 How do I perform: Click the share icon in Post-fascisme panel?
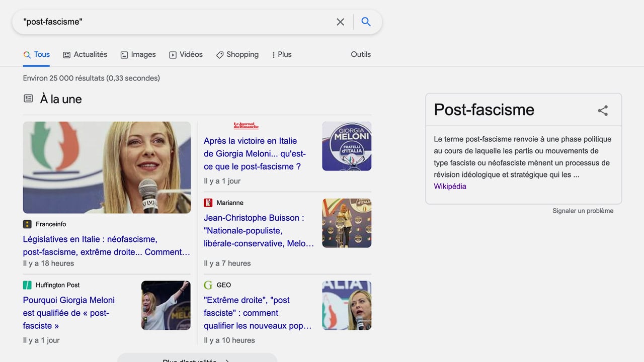tap(603, 111)
